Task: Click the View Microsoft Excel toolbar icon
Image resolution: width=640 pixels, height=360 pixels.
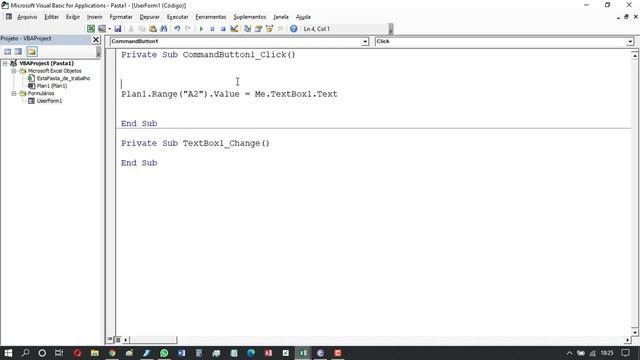Action: [x=91, y=29]
